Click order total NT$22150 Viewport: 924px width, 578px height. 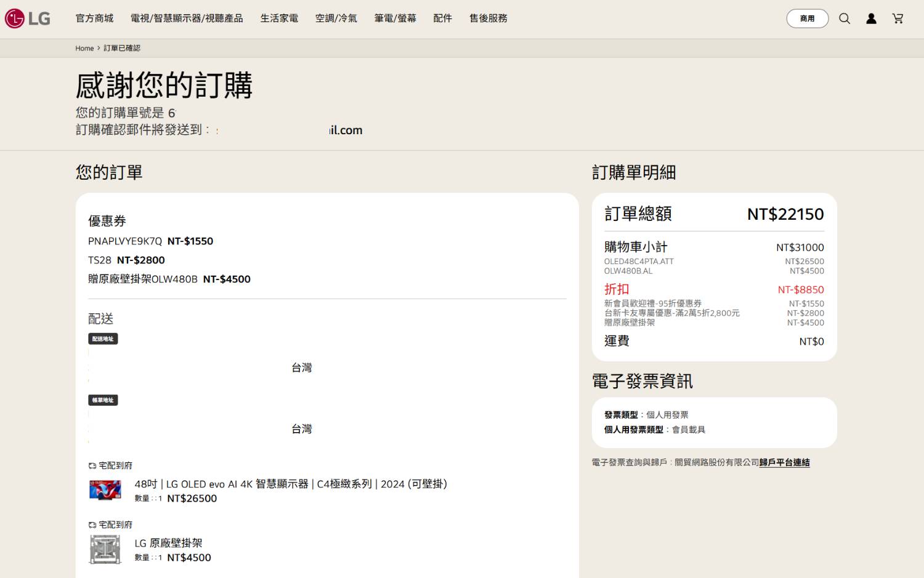point(785,214)
